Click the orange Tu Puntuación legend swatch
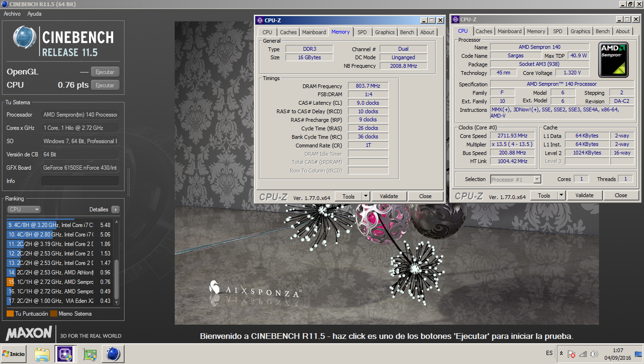The width and height of the screenshot is (644, 364). (10, 314)
